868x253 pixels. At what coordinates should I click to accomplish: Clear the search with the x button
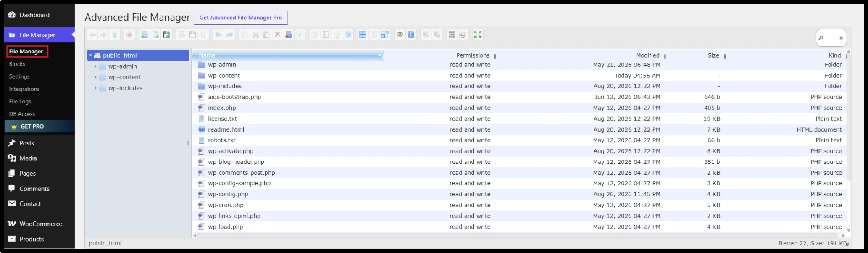[x=841, y=38]
